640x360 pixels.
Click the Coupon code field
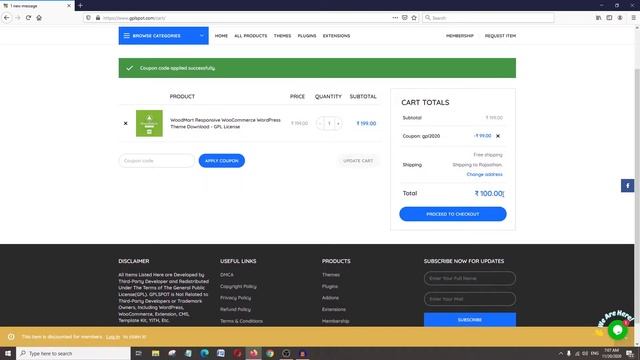point(157,161)
